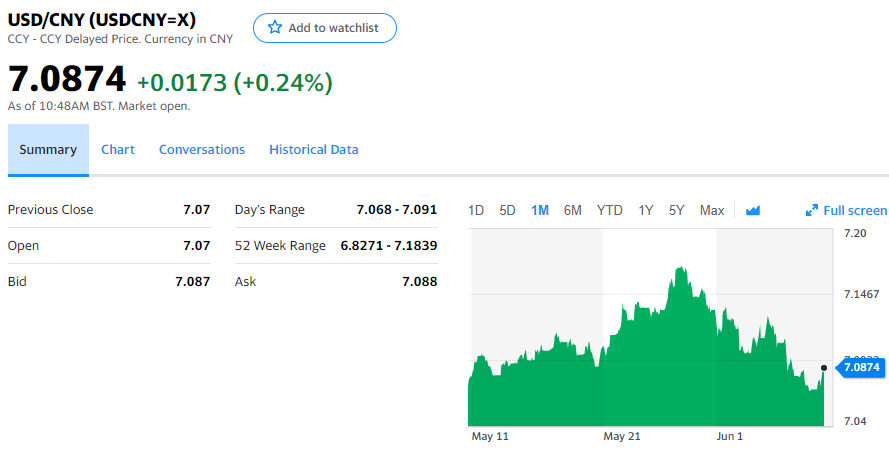Open the Summary tab
Image resolution: width=889 pixels, height=451 pixels.
point(48,150)
